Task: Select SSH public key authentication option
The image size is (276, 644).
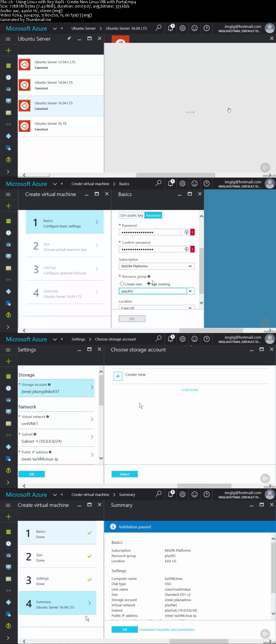Action: click(x=132, y=215)
